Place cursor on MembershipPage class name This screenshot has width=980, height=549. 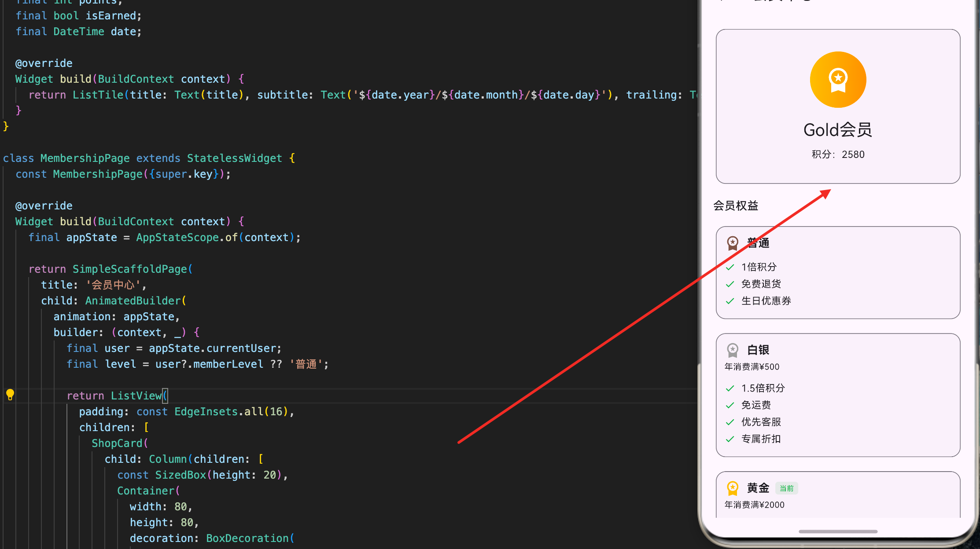[85, 158]
